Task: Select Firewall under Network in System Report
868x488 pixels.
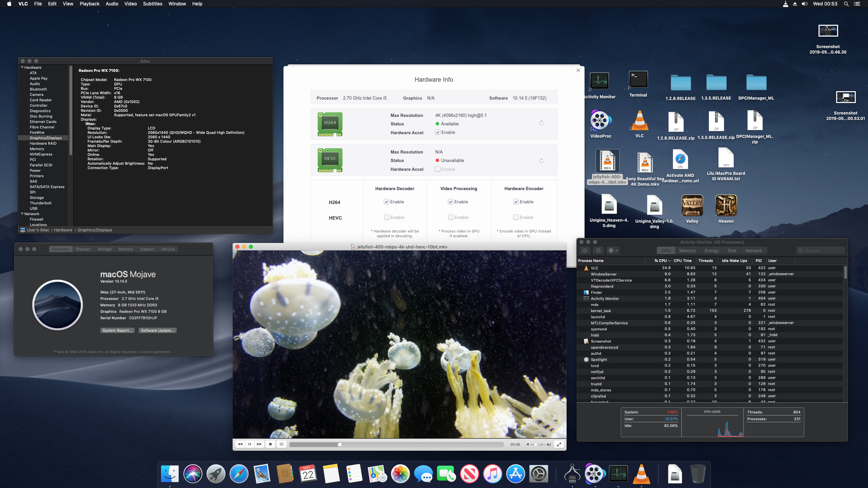Action: tap(36, 219)
